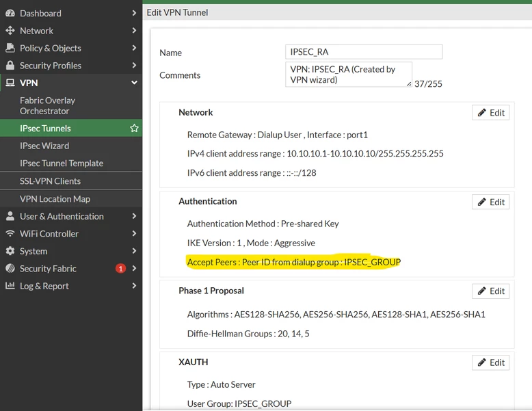Click the Dashboard gauge icon
The height and width of the screenshot is (411, 532).
10,13
